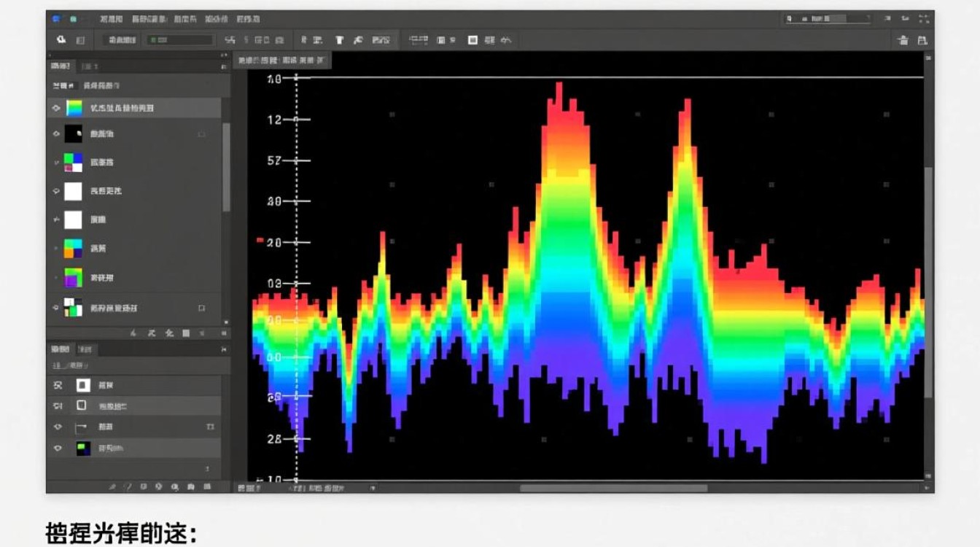Click the far-right icon in the top options toolbar
The height and width of the screenshot is (547, 980).
pos(922,41)
